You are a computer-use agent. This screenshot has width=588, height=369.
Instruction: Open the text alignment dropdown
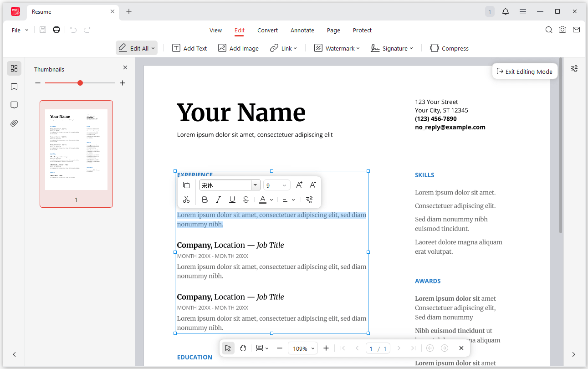pyautogui.click(x=289, y=200)
